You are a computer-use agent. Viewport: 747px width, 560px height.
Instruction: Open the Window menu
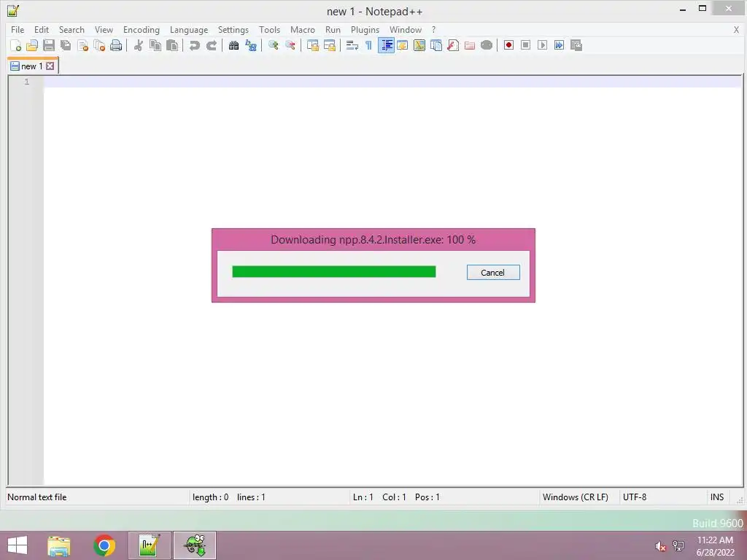(x=406, y=29)
